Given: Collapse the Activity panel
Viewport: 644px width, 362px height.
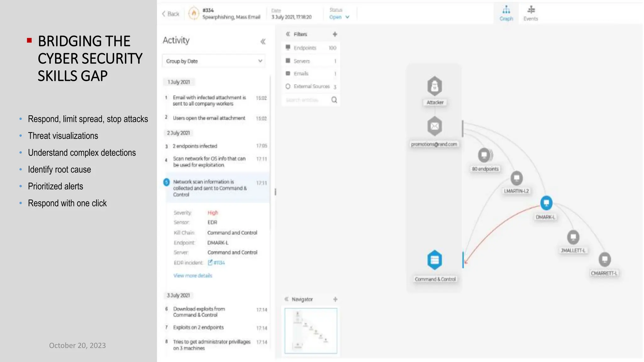Looking at the screenshot, I should pyautogui.click(x=263, y=41).
